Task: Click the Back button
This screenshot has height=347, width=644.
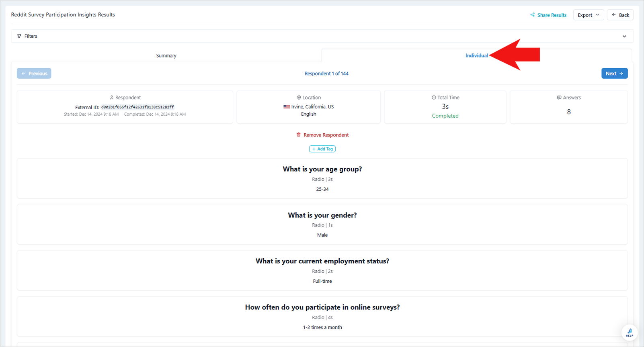Action: point(620,15)
